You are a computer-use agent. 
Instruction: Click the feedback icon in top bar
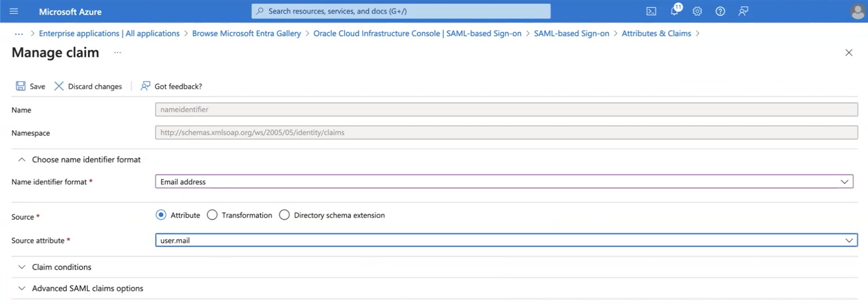pyautogui.click(x=743, y=11)
